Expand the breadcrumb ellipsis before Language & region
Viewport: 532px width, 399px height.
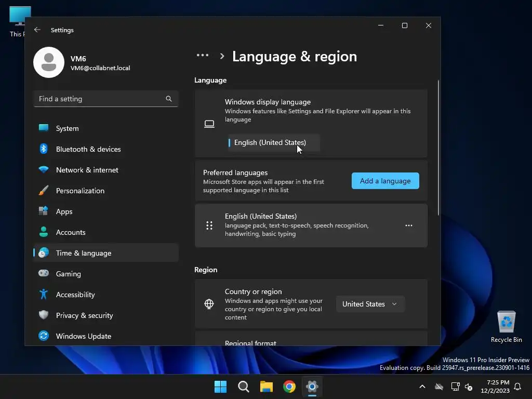[x=203, y=55]
